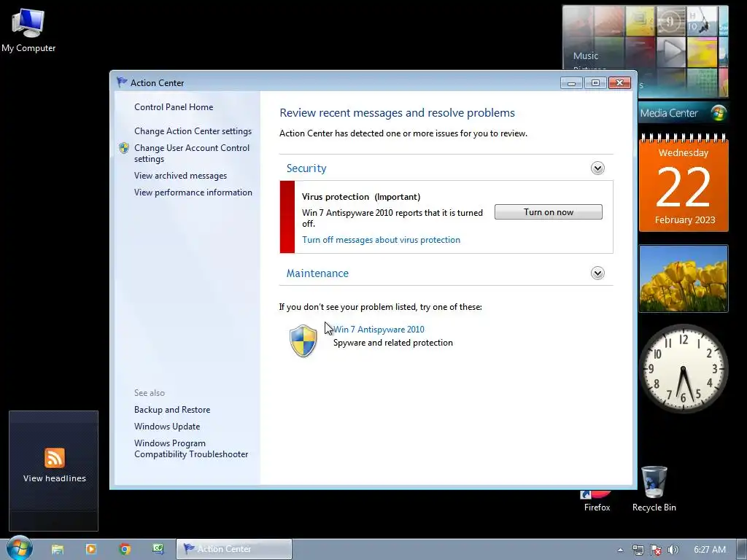Click the Action Center taskbar button

(x=234, y=549)
